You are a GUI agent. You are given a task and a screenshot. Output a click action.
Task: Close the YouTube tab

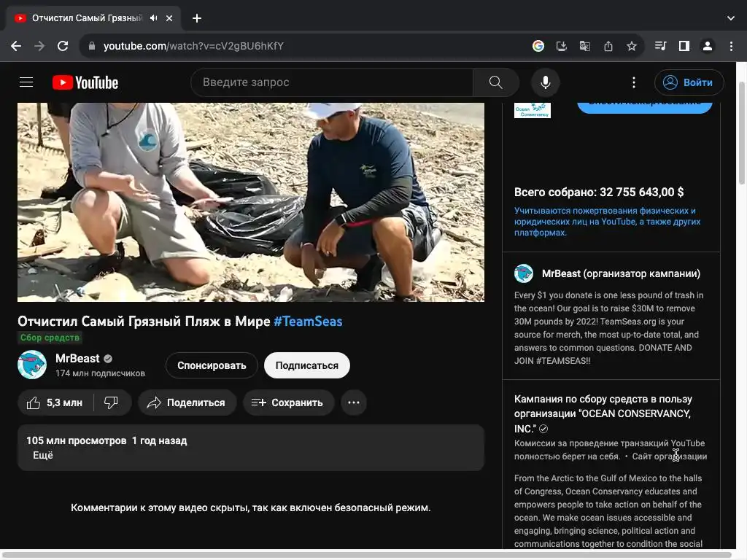[x=169, y=18]
